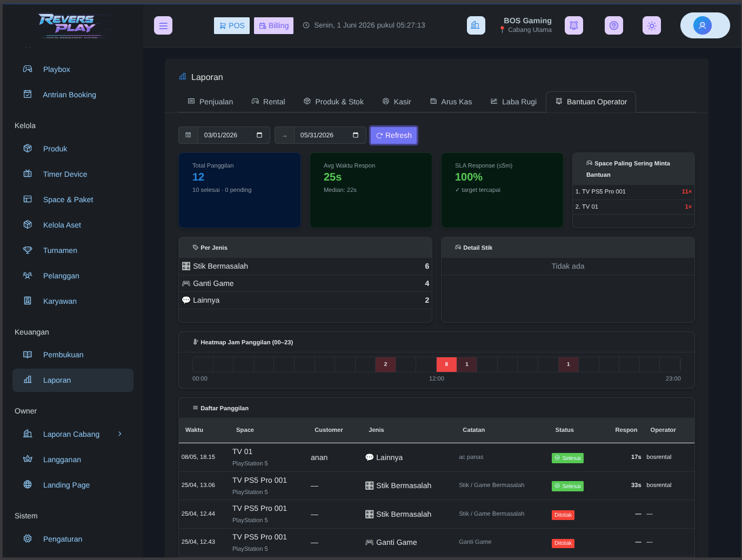Expand the Laporan Cabang submenu chevron
Screen dimensions: 742x560
click(x=120, y=434)
